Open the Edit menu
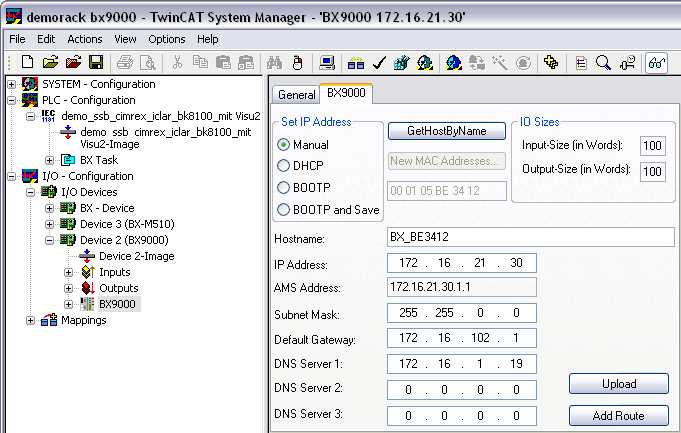Screen dimensions: 681x433 (46, 39)
